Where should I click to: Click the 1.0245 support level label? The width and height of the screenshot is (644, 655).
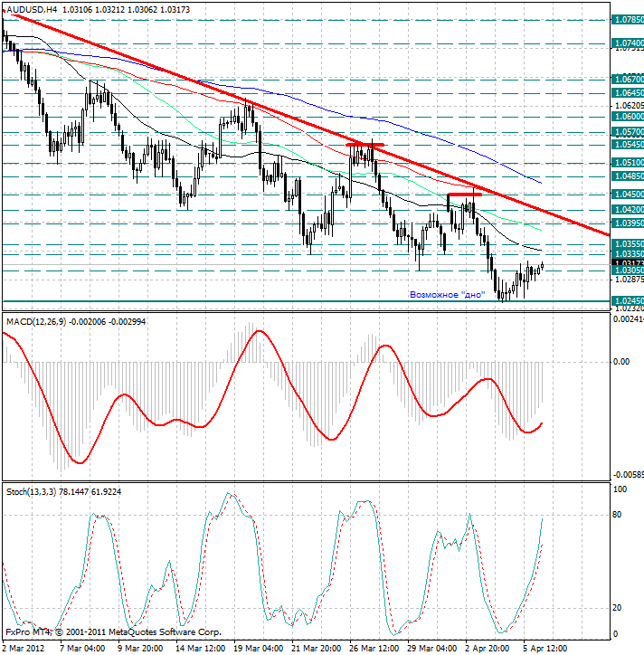tap(628, 300)
